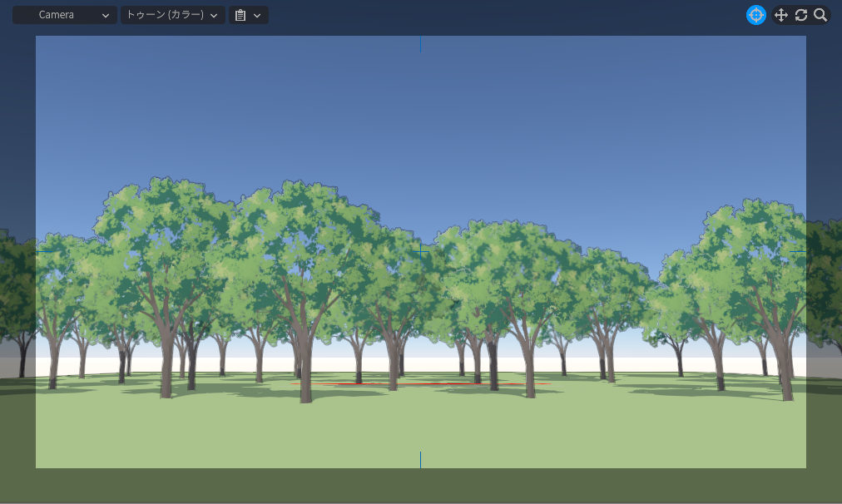
Task: Click the clipboard icon in the toolbar
Action: [240, 15]
